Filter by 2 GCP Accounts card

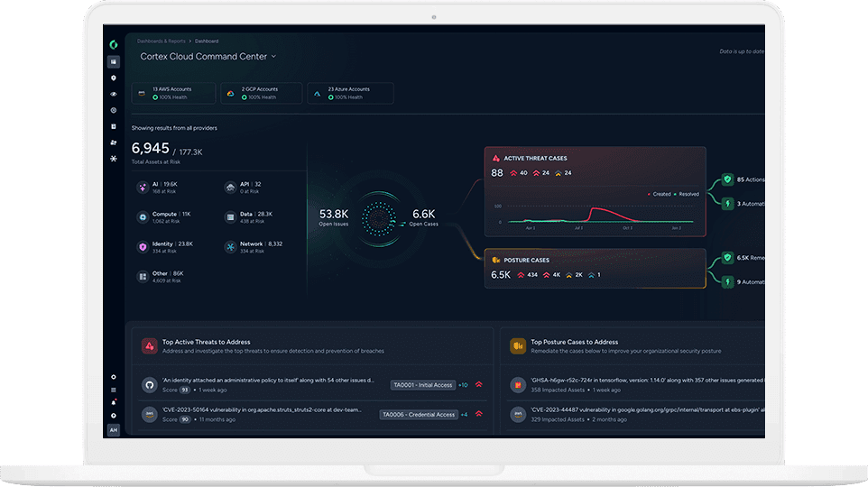(262, 93)
